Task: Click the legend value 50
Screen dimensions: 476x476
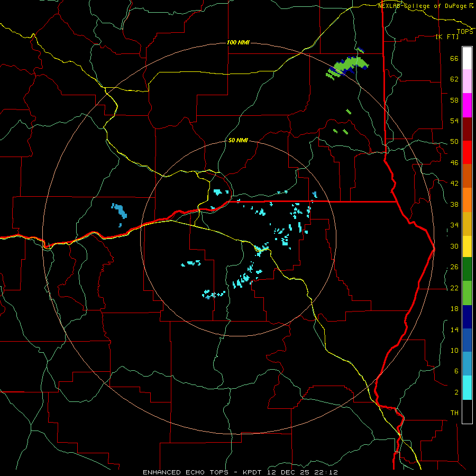Action: 454,142
